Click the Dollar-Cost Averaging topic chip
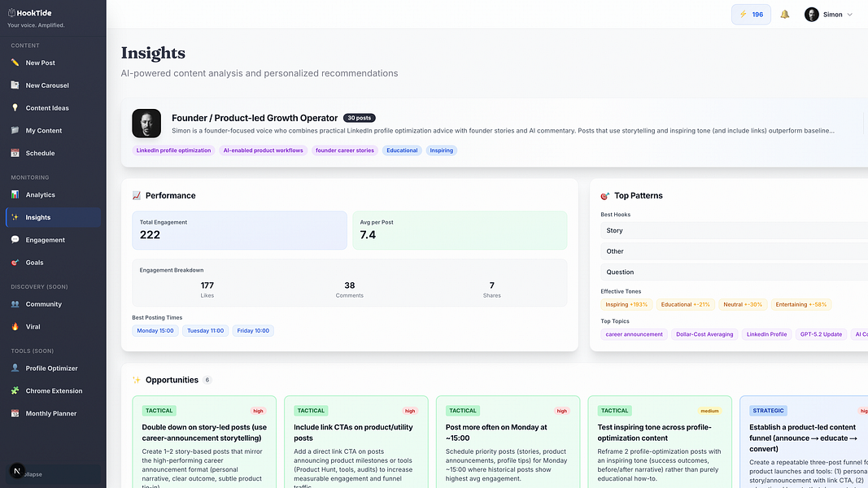This screenshot has height=488, width=868. click(x=704, y=335)
